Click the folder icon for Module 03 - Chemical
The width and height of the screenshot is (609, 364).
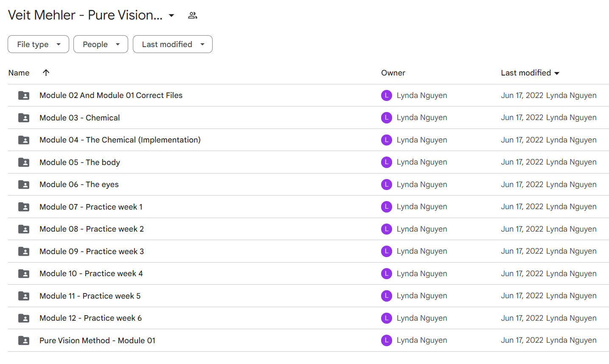(x=24, y=118)
